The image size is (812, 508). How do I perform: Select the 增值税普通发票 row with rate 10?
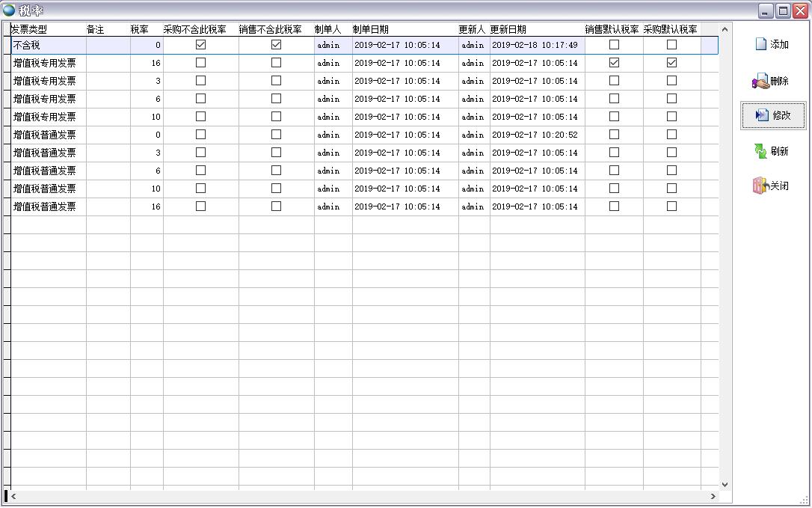click(x=45, y=189)
